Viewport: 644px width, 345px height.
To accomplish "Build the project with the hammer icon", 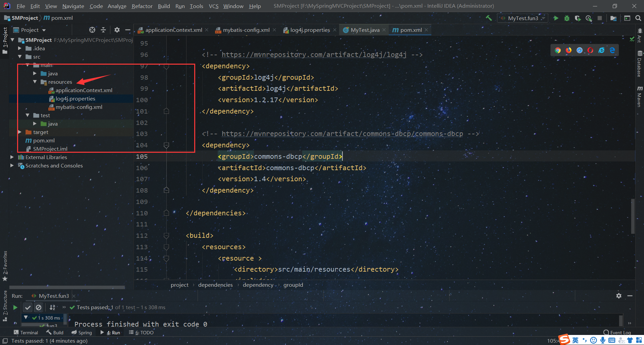I will 489,18.
